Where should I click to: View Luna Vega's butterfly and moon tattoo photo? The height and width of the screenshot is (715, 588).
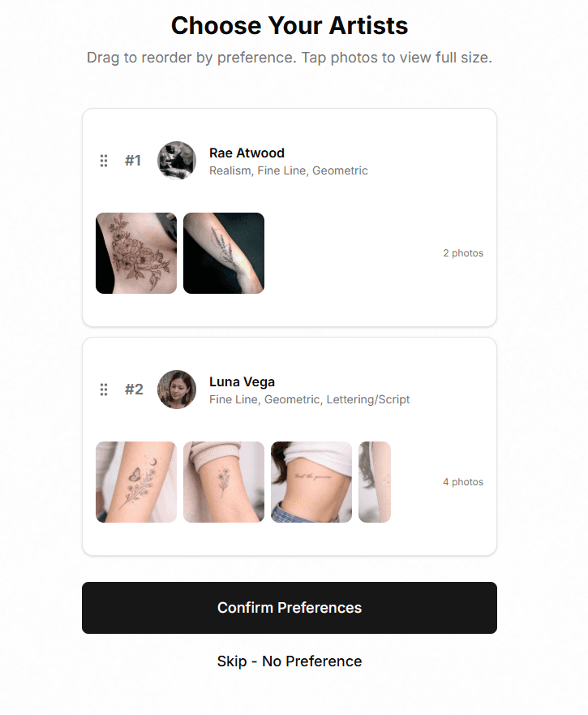click(136, 482)
